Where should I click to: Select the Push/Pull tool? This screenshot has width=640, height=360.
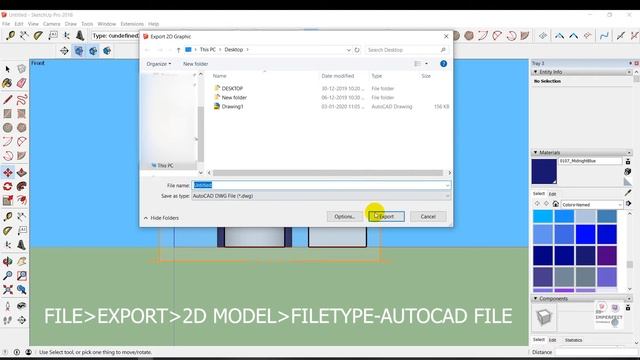tap(22, 172)
